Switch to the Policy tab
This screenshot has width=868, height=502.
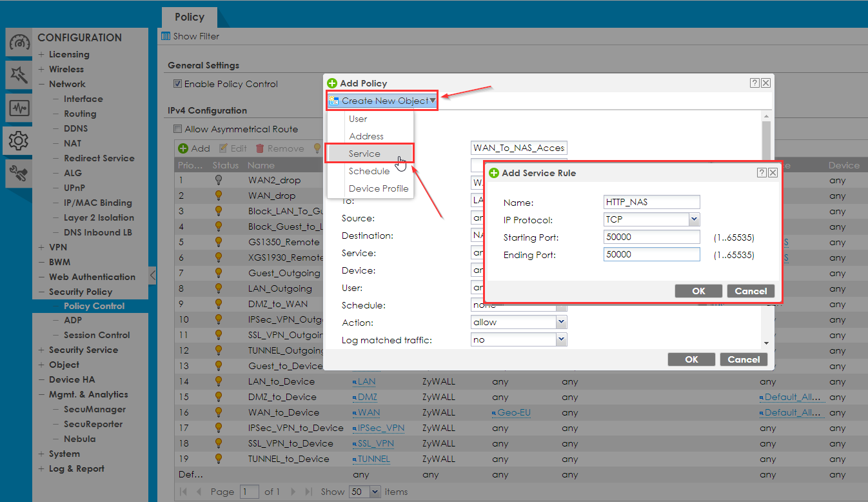pyautogui.click(x=188, y=17)
